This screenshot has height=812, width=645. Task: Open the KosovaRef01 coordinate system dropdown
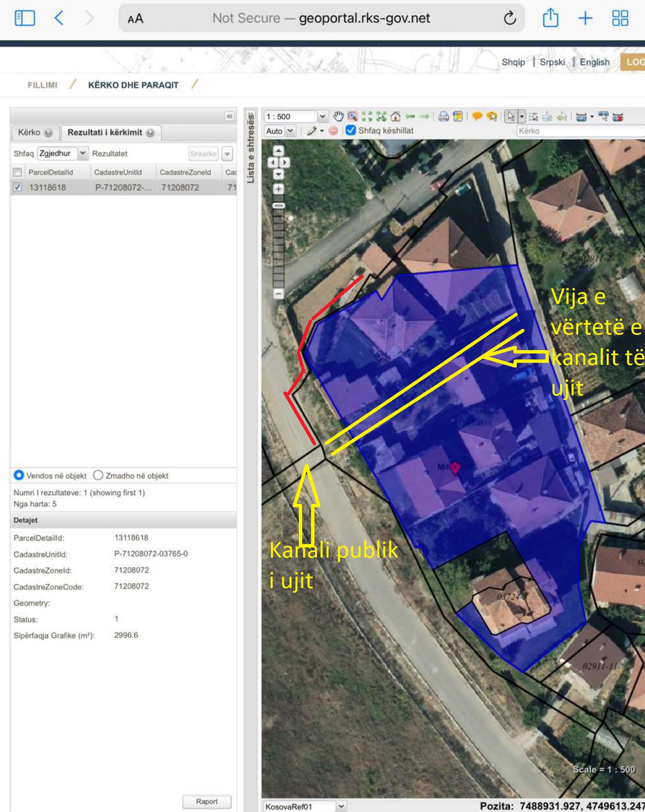tap(341, 806)
